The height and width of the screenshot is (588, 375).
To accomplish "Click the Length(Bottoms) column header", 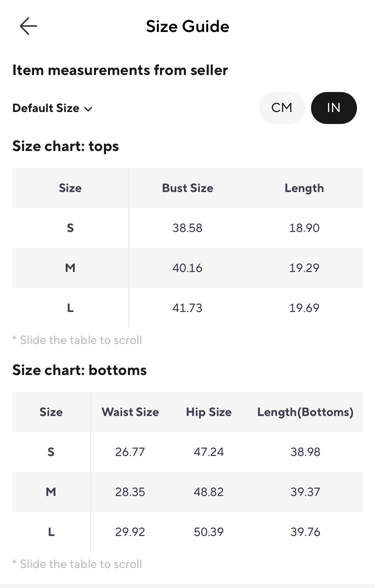I will point(305,412).
